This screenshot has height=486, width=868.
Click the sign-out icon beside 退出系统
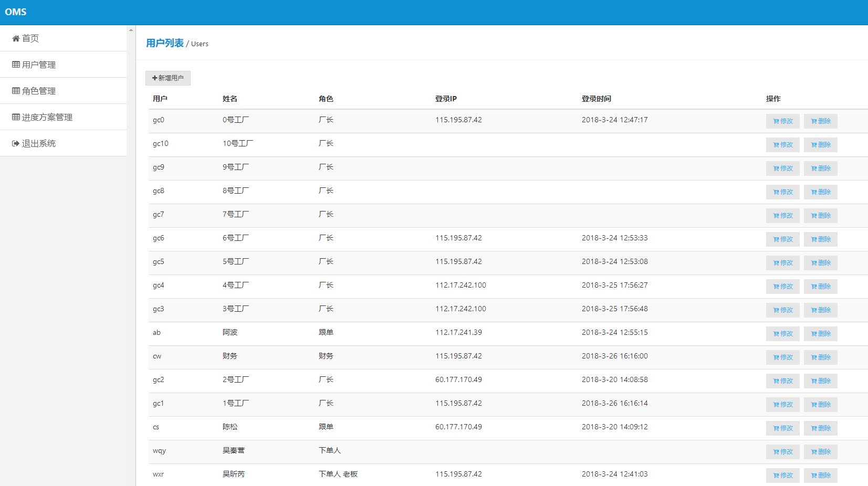[16, 143]
